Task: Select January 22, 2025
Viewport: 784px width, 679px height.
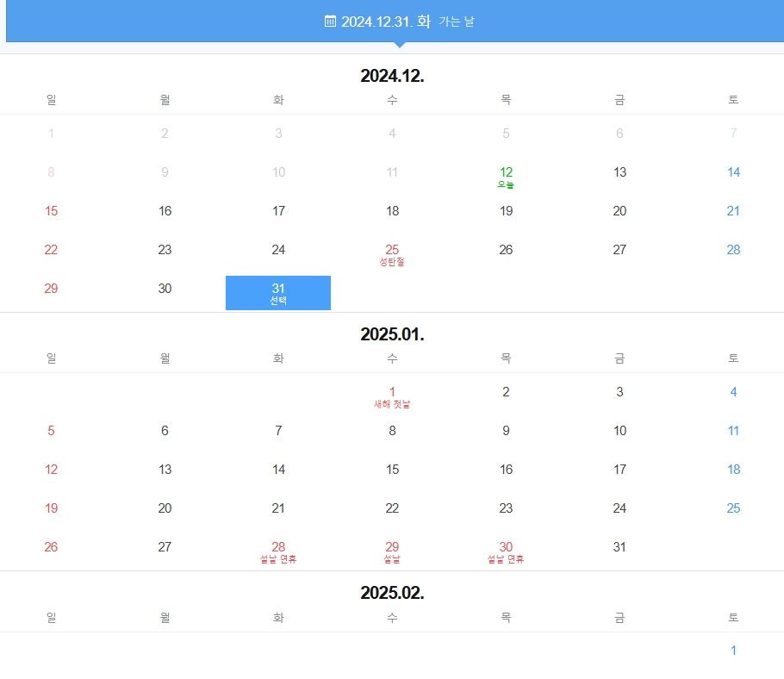Action: point(393,508)
